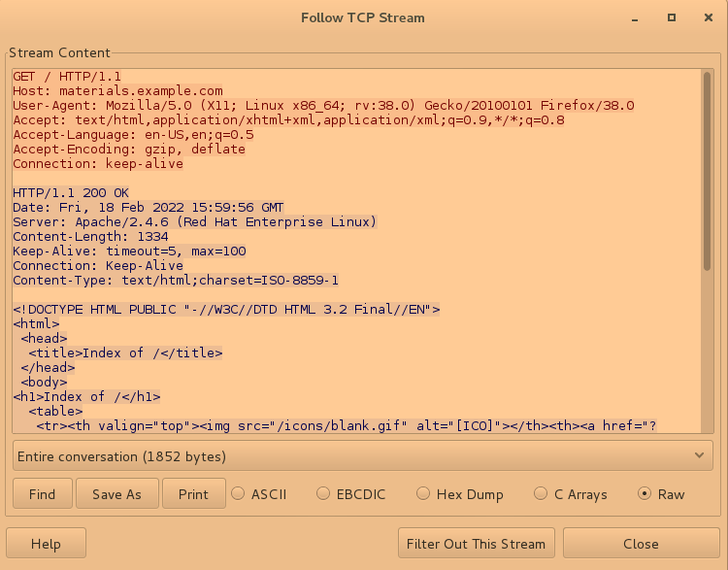Click the Find button
Screen dimensions: 728x570
point(42,494)
